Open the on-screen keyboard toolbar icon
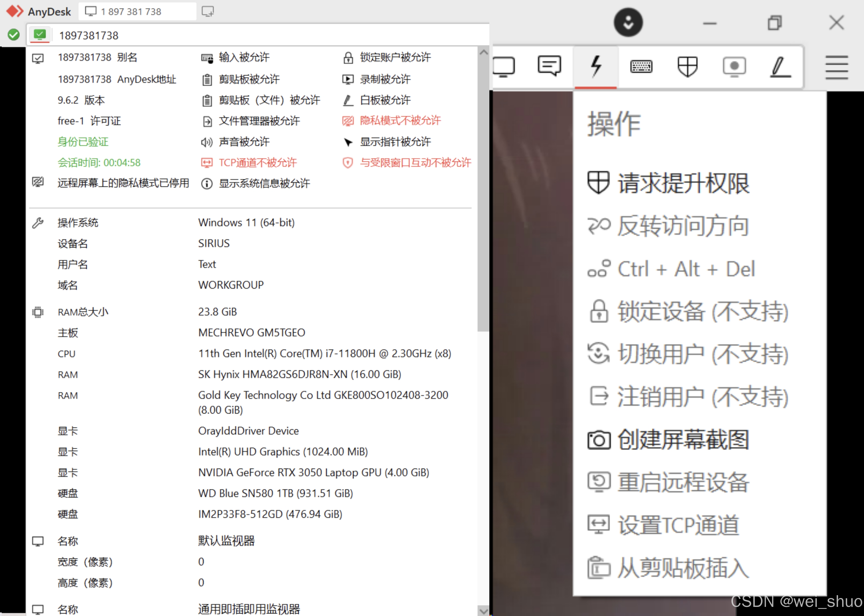Viewport: 864px width, 616px height. pyautogui.click(x=642, y=67)
